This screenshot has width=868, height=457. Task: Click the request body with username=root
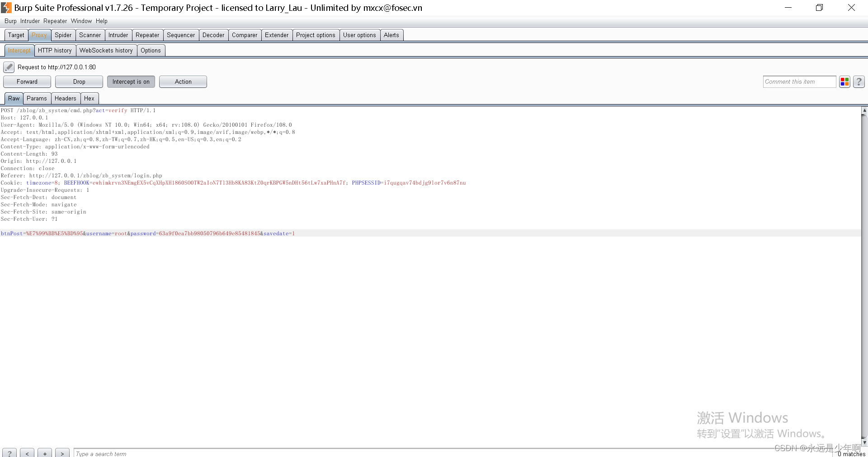click(x=148, y=233)
